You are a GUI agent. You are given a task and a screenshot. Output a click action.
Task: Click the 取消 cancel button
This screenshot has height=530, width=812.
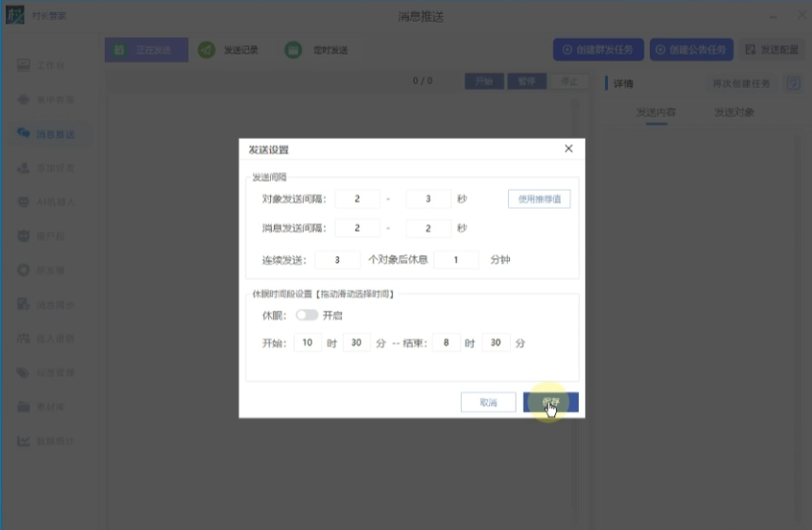pos(488,402)
